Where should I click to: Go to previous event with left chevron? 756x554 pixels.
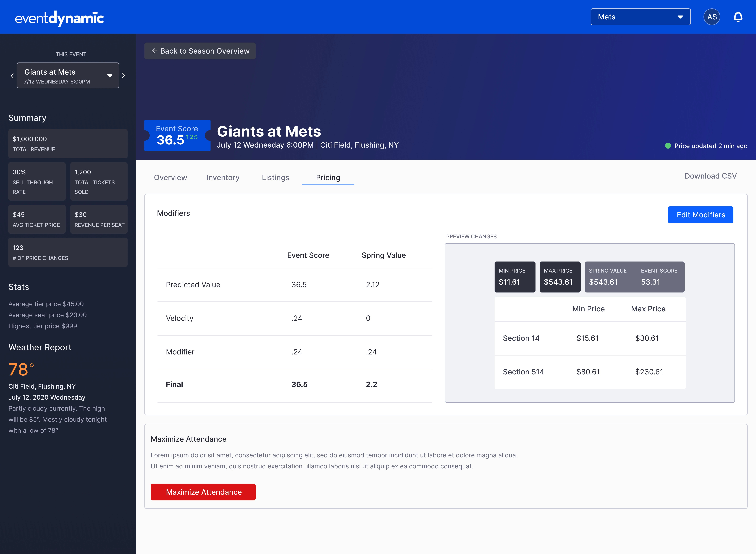(12, 76)
